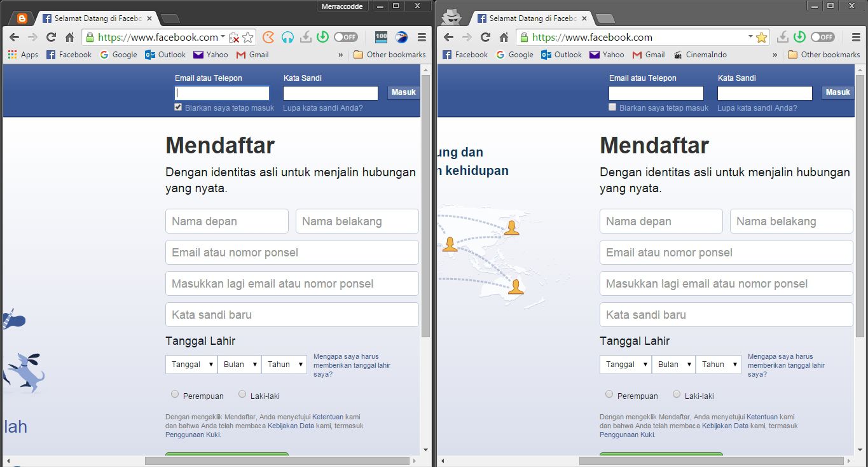The width and height of the screenshot is (868, 467).
Task: Open the Bulan birth month dropdown
Action: pyautogui.click(x=239, y=364)
